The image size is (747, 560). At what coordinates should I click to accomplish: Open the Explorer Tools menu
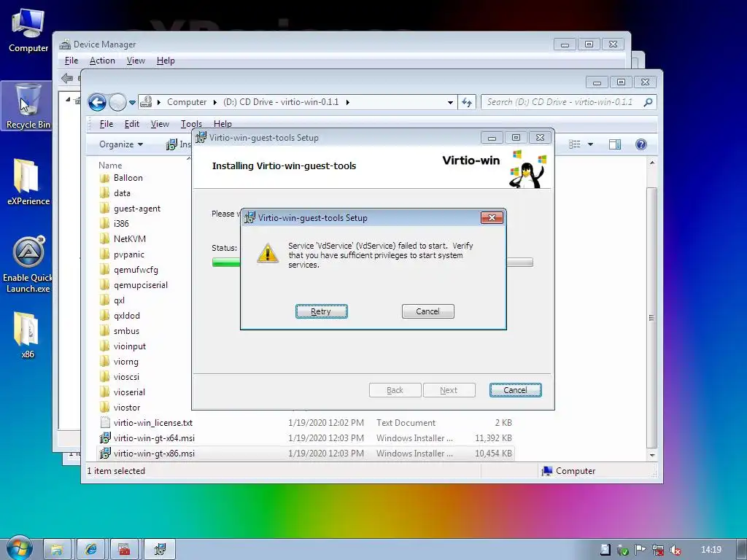191,124
